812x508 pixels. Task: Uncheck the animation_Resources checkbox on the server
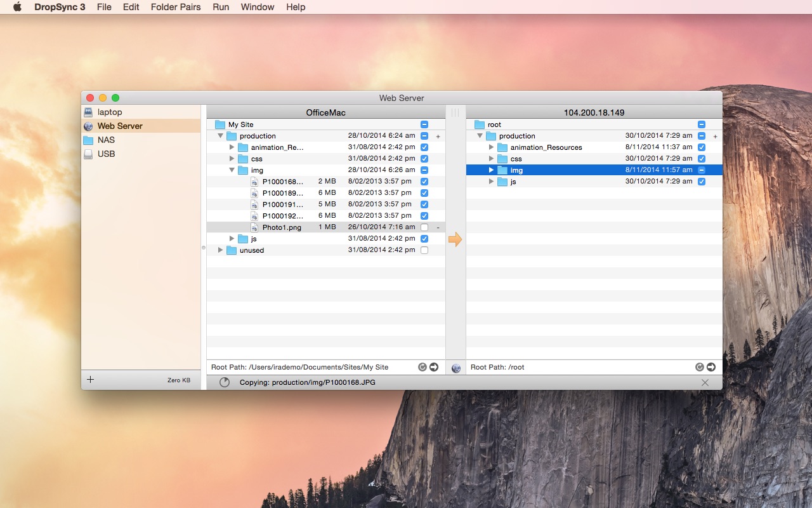click(x=702, y=147)
